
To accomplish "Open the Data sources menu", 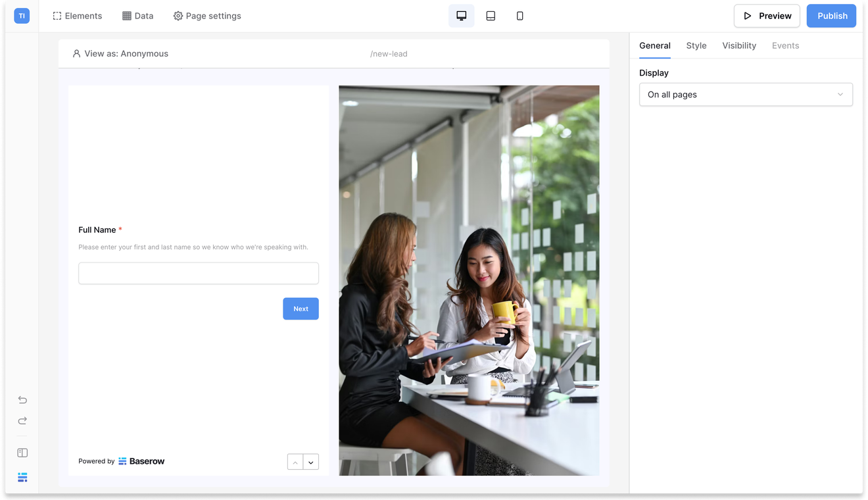I will click(138, 16).
